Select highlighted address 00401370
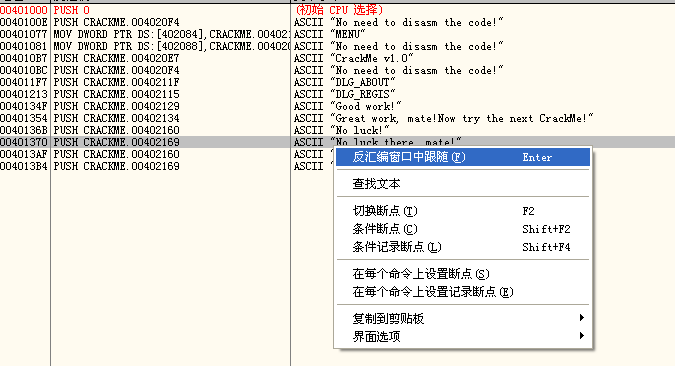Viewport: 675px width, 366px height. point(24,142)
